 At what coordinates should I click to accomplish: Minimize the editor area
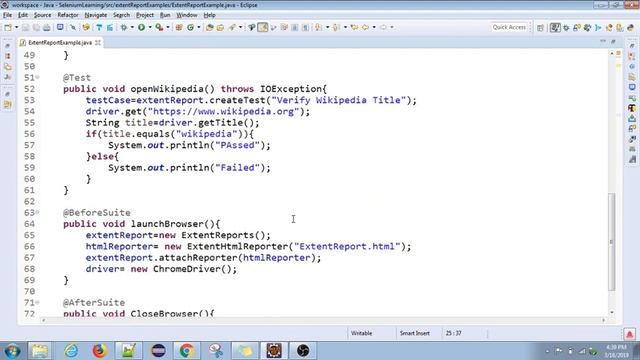click(x=603, y=42)
